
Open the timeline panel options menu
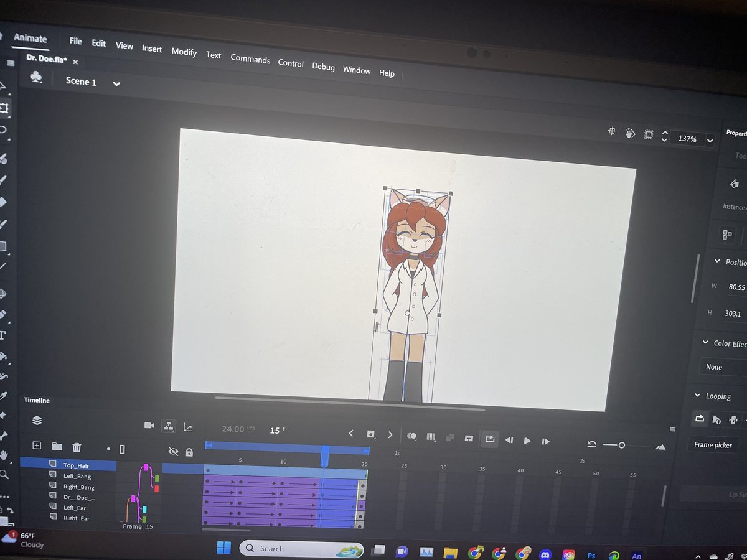click(672, 429)
